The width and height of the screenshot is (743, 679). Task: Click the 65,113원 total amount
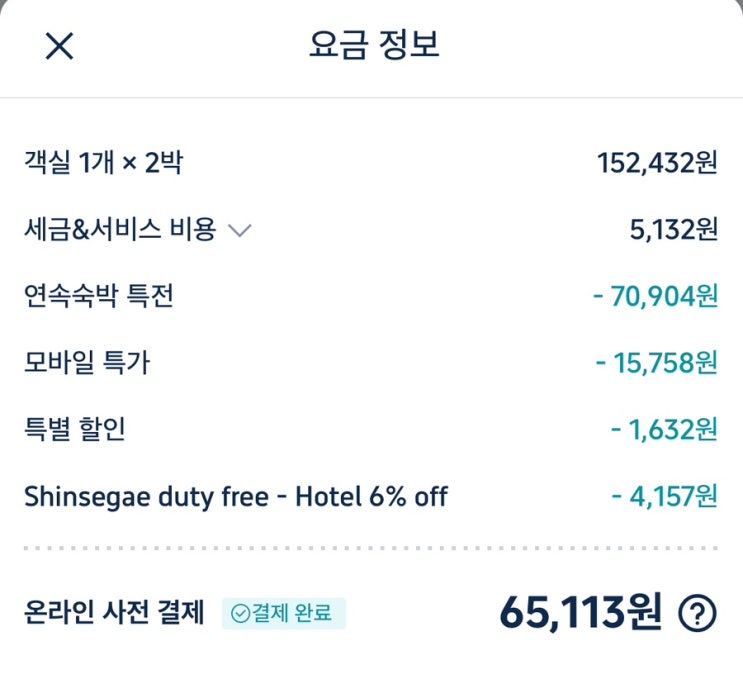580,613
